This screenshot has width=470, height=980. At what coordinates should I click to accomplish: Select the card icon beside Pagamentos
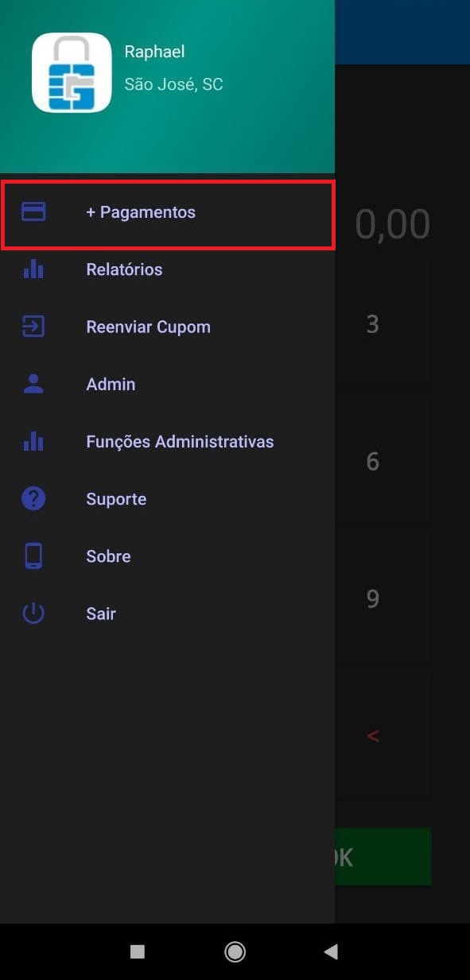tap(33, 211)
